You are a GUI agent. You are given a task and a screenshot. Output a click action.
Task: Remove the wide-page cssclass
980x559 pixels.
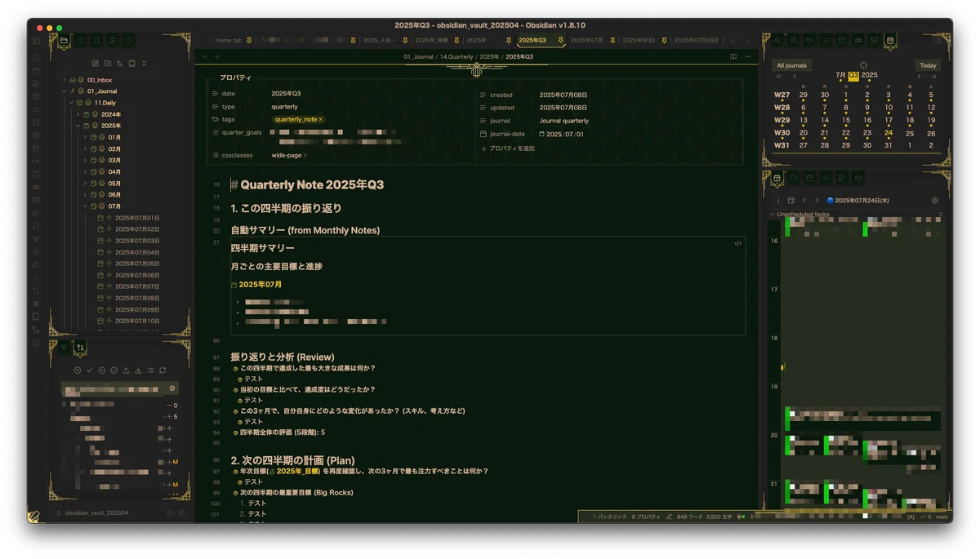pyautogui.click(x=305, y=155)
